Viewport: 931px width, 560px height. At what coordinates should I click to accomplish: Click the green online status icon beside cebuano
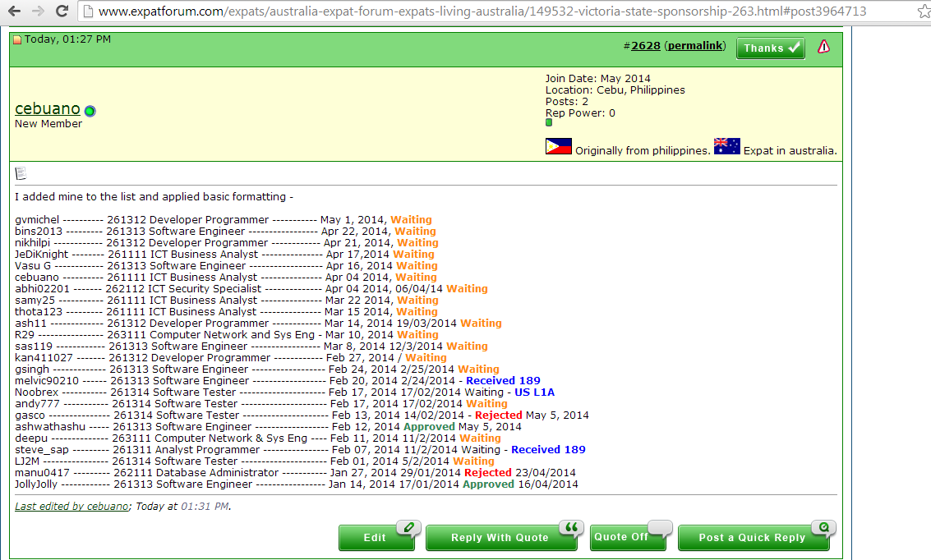(90, 111)
